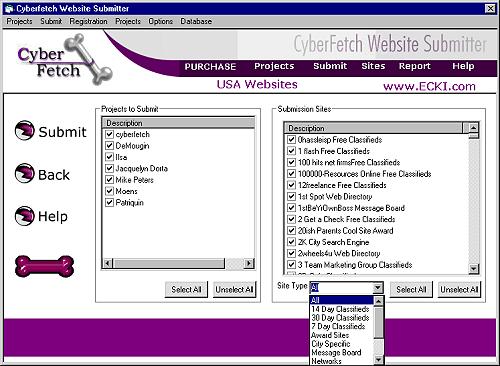Click the Submit arrow icon
Viewport: 500px width, 366px height.
[x=24, y=130]
